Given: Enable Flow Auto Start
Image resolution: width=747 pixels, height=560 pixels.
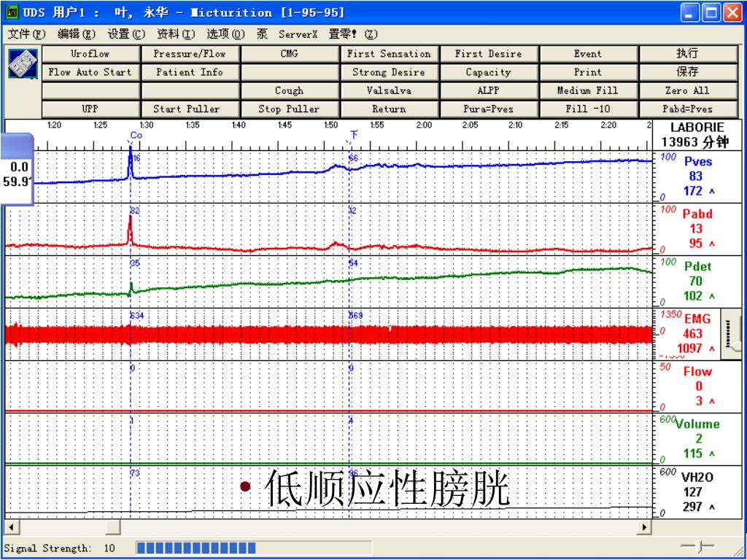Looking at the screenshot, I should (91, 72).
